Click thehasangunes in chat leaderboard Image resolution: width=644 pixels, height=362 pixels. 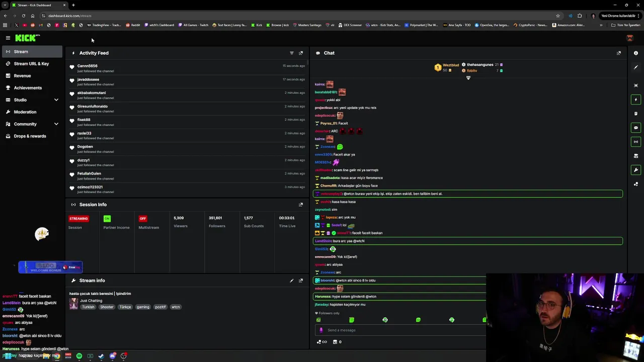coord(480,65)
